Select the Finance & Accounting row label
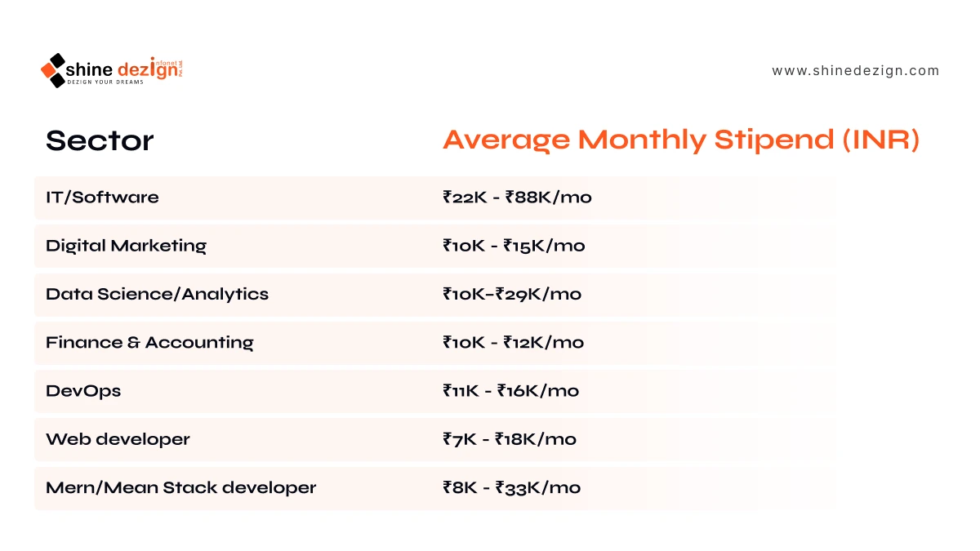The height and width of the screenshot is (551, 980). point(149,342)
